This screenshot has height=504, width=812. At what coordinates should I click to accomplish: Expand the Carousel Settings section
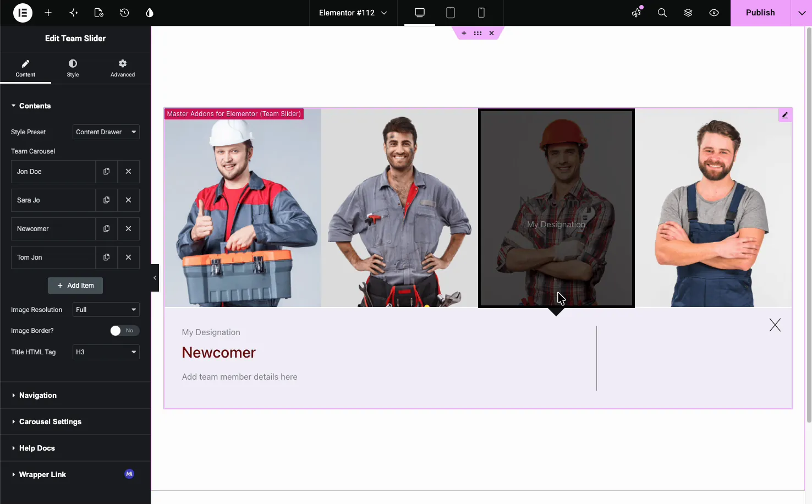tap(75, 421)
